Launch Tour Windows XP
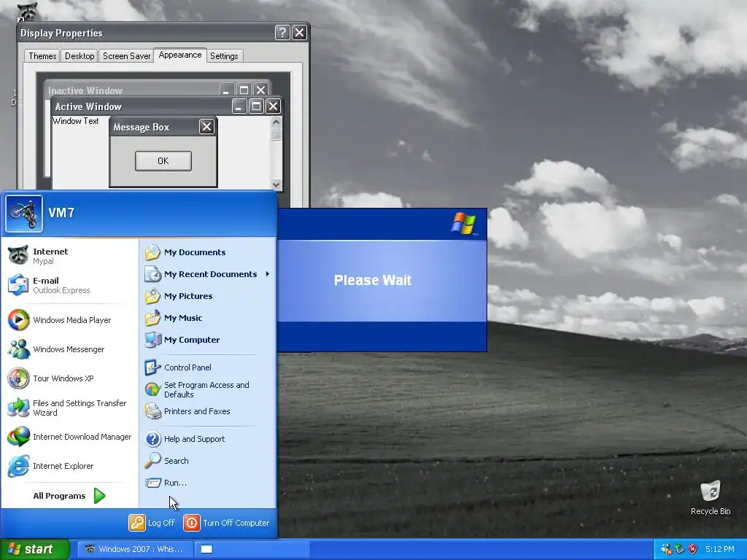 click(69, 378)
